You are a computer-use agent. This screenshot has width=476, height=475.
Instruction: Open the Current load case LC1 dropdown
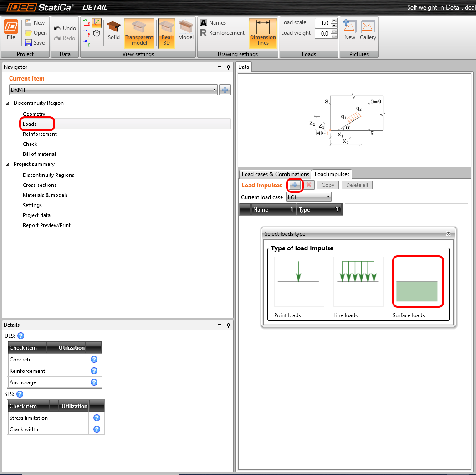(328, 197)
